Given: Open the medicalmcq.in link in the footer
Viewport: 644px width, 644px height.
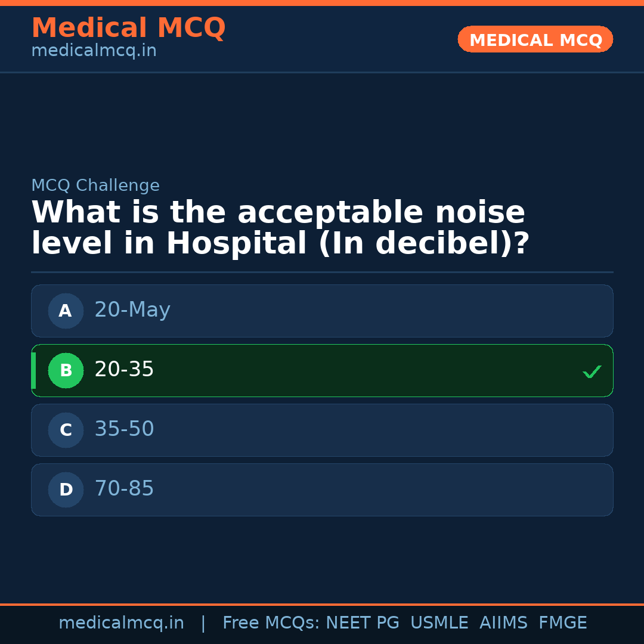Looking at the screenshot, I should (x=121, y=623).
